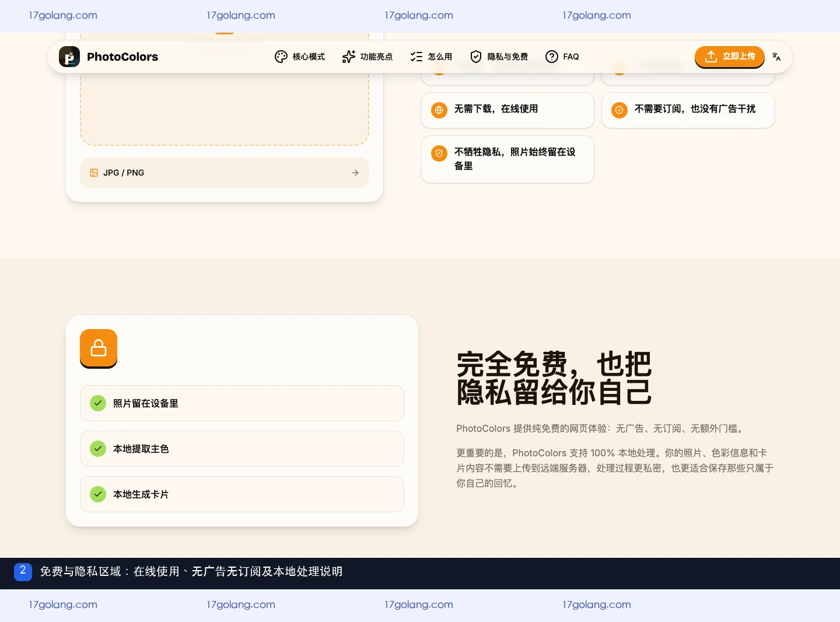Select the JPG / PNG format row
This screenshot has width=840, height=622.
pyautogui.click(x=225, y=173)
